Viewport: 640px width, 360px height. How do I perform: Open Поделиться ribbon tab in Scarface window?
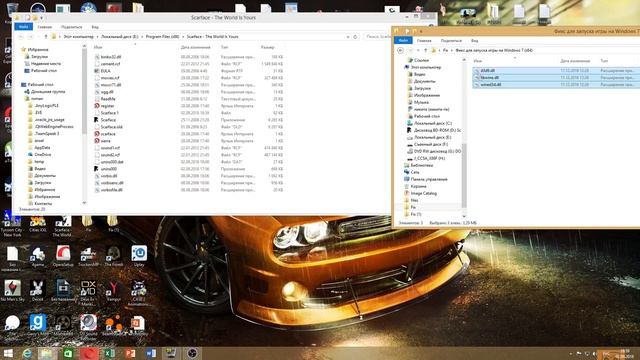[71, 27]
